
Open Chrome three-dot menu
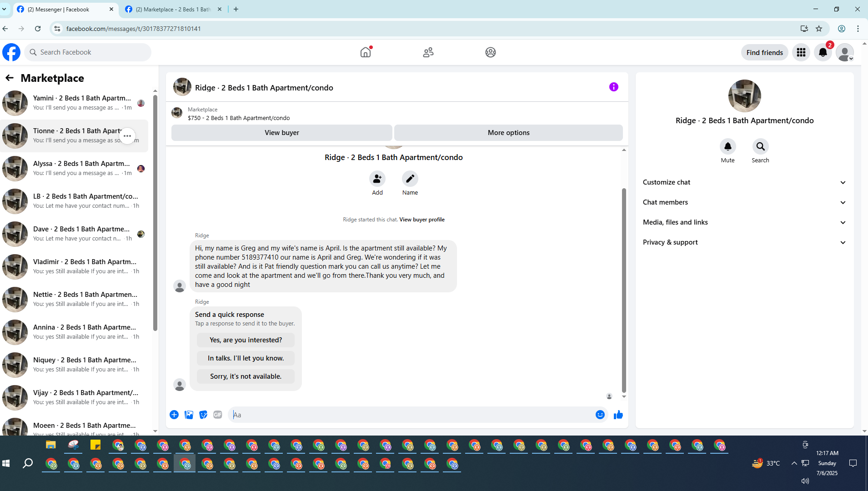pyautogui.click(x=858, y=29)
